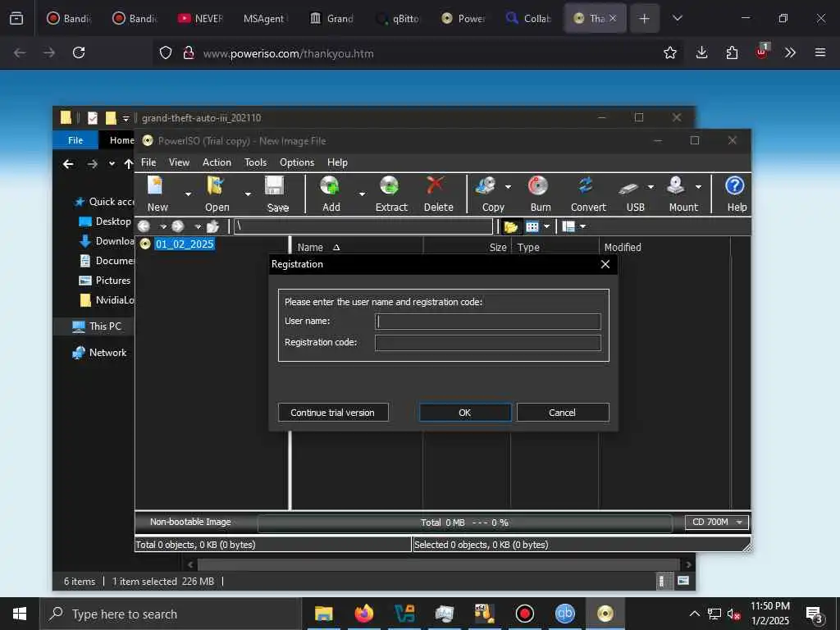Click the PowerISO path address field
This screenshot has height=630, width=840.
point(363,226)
